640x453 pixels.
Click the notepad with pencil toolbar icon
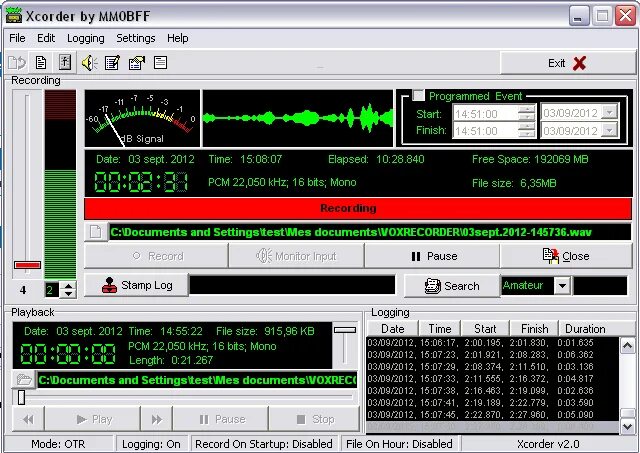(x=112, y=63)
